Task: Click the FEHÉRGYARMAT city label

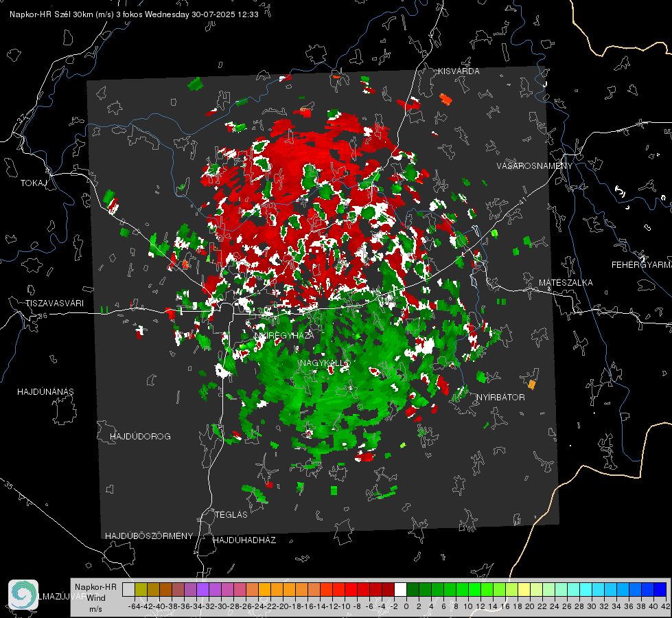Action: click(641, 265)
